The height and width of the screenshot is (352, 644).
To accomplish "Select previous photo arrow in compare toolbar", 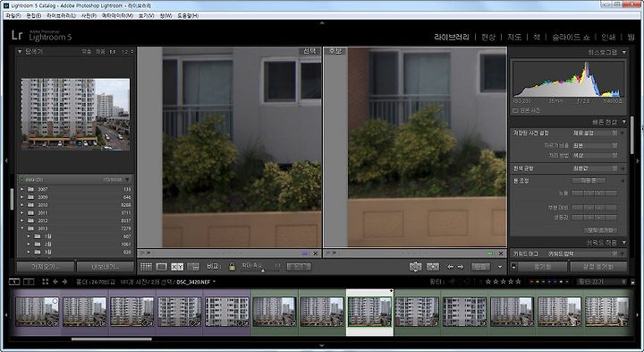I will (450, 267).
